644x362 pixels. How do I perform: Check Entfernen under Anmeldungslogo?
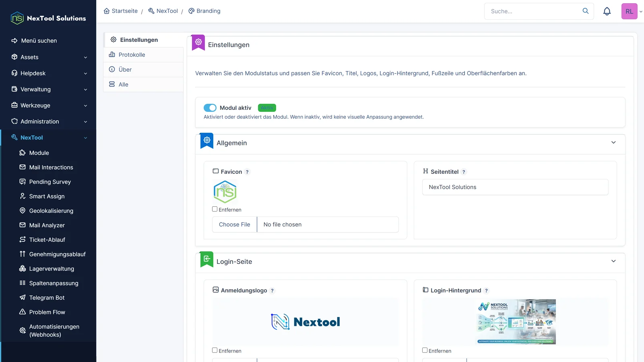click(215, 350)
